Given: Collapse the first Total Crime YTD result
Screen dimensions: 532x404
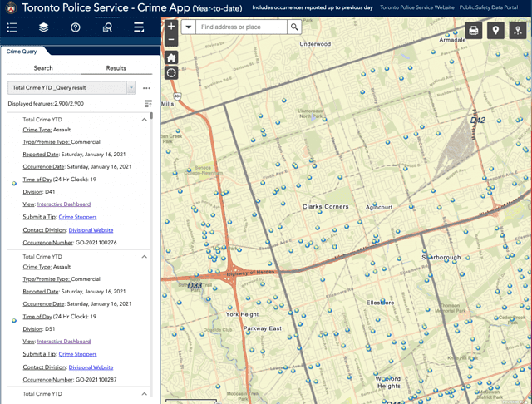Looking at the screenshot, I should tap(144, 119).
